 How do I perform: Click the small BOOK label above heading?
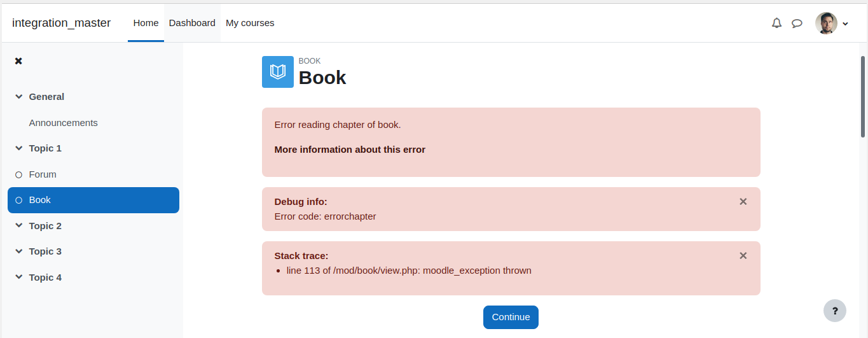point(310,61)
